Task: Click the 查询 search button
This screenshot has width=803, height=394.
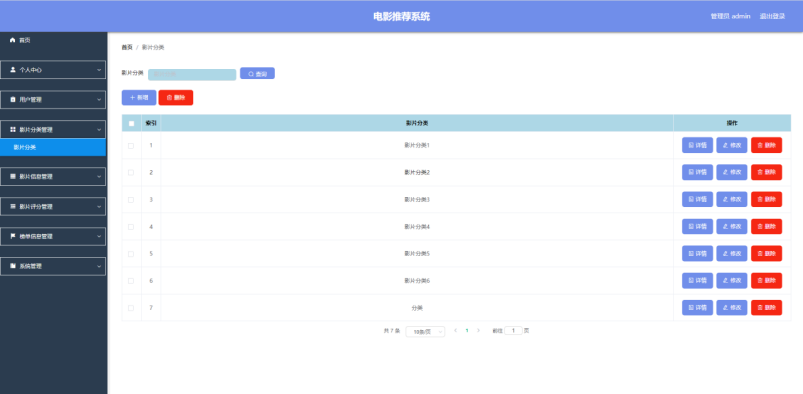Action: [x=257, y=73]
